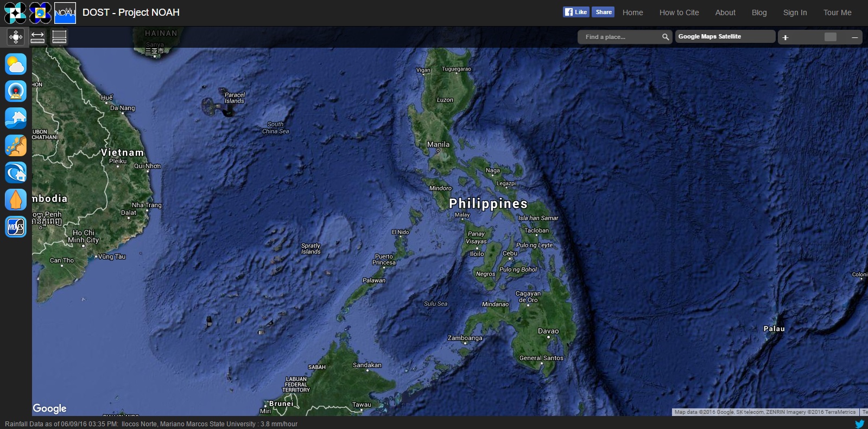Image resolution: width=868 pixels, height=429 pixels.
Task: Click the Tuguegarao label
Action: pos(456,69)
